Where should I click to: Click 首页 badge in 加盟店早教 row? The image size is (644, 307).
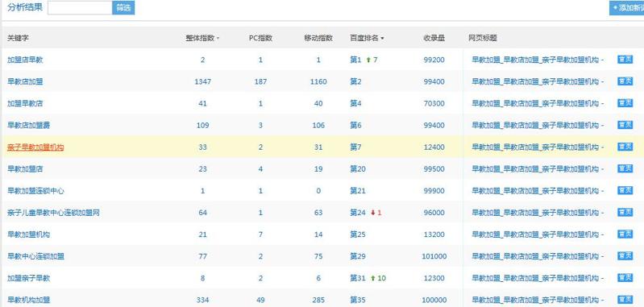[625, 59]
